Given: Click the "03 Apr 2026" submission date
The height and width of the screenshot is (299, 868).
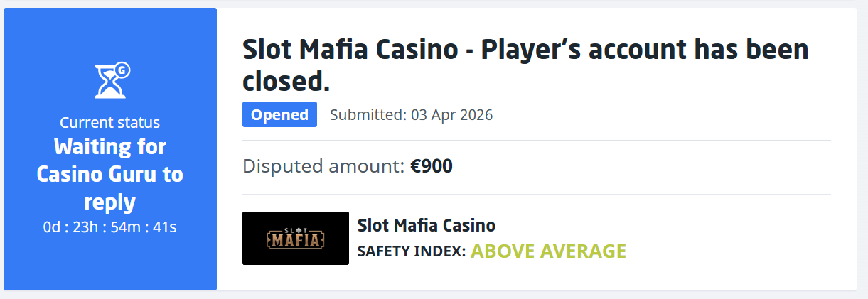Looking at the screenshot, I should 451,115.
